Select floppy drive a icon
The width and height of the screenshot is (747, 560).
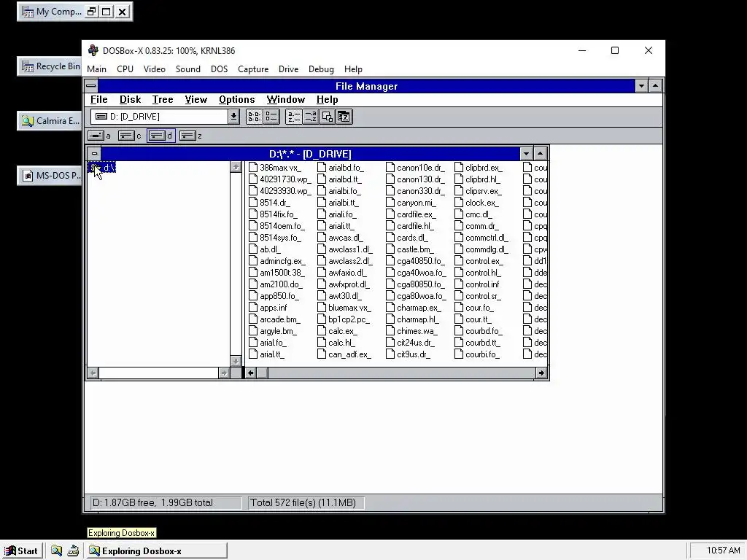click(x=99, y=136)
